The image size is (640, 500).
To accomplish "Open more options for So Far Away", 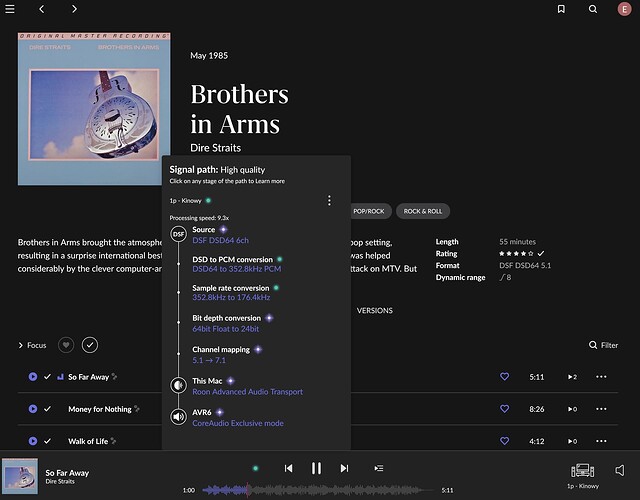I will (601, 377).
